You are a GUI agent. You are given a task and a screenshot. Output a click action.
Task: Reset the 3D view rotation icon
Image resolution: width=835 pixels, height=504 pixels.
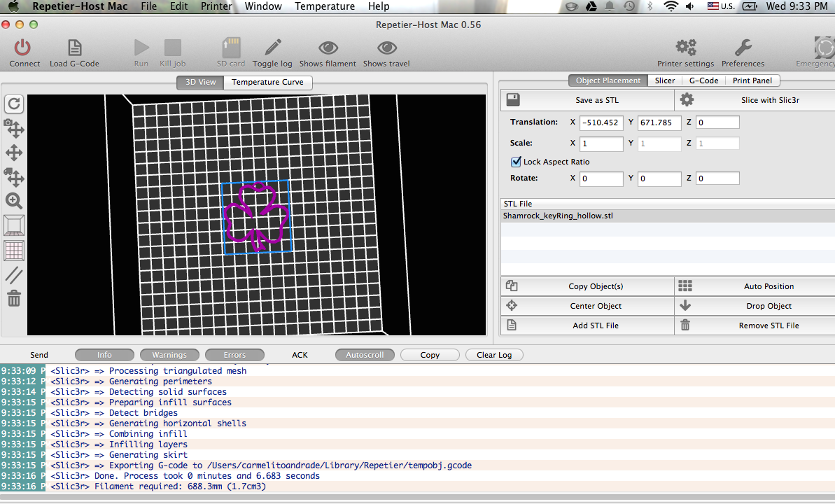click(14, 104)
